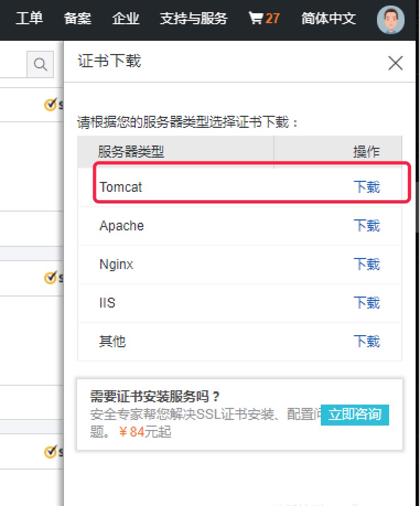Open the 备案 menu

(77, 18)
